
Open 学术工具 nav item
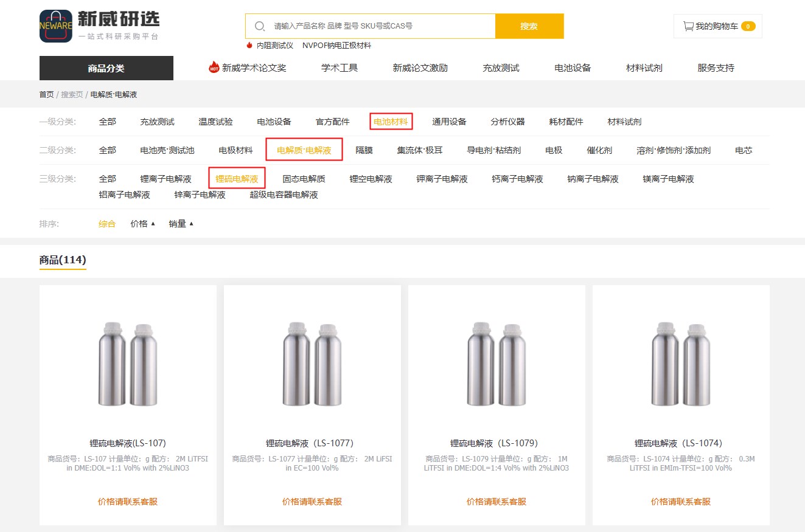click(x=340, y=68)
